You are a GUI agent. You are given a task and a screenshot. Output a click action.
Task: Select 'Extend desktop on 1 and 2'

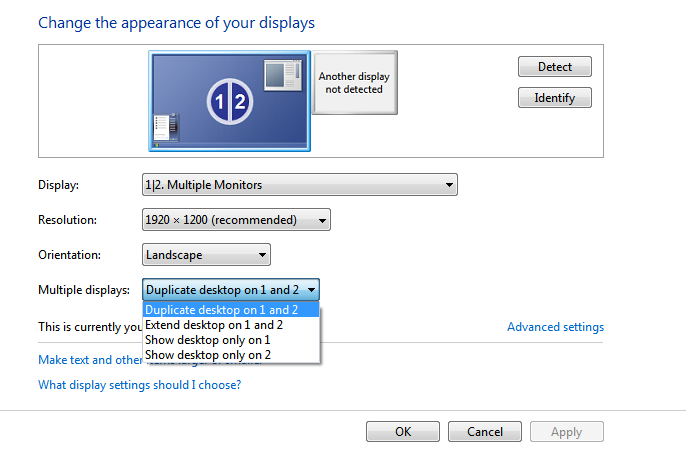(214, 325)
